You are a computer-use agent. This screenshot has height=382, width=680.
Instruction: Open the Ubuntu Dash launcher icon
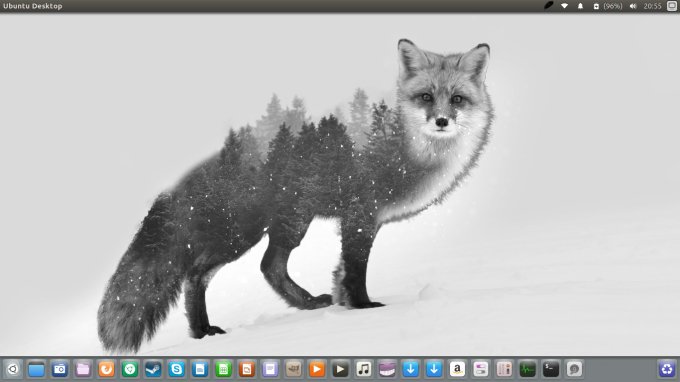pos(13,369)
